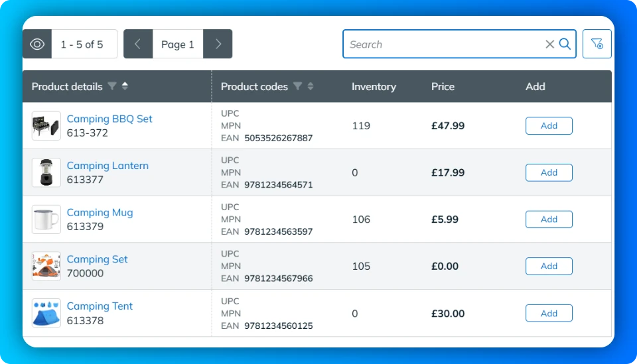Click the £17.99 price
This screenshot has width=637, height=364.
pos(448,172)
